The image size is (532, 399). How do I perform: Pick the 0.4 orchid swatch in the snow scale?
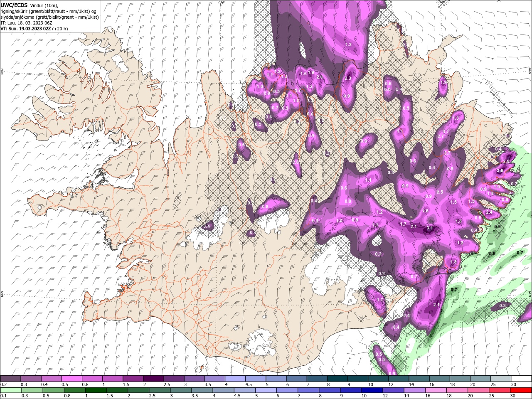pyautogui.click(x=52, y=378)
